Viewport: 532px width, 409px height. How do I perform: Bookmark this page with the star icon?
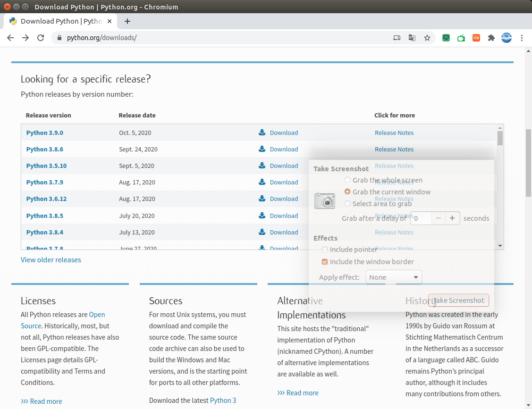[427, 38]
